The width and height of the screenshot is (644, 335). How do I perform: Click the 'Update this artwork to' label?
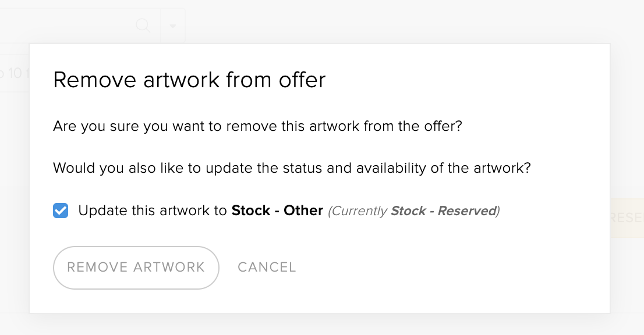[153, 211]
